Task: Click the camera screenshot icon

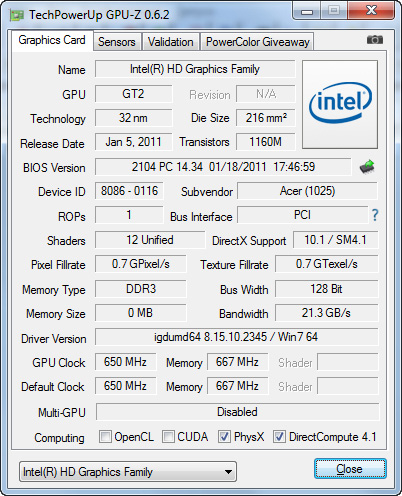Action: tap(375, 40)
